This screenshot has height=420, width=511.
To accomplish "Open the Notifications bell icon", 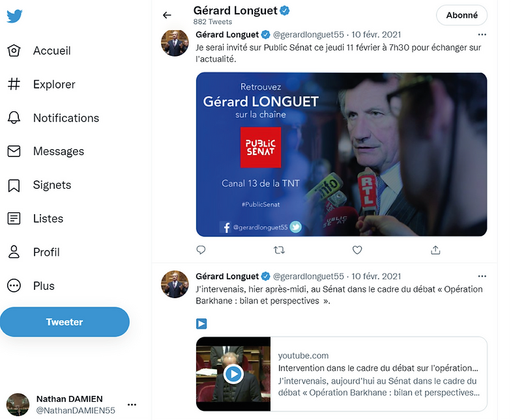I will pyautogui.click(x=14, y=118).
